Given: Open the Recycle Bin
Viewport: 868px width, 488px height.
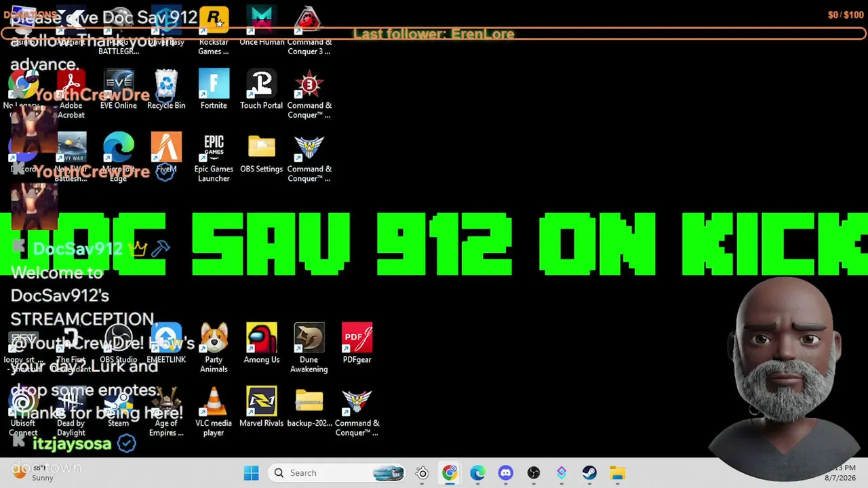Looking at the screenshot, I should click(x=166, y=89).
